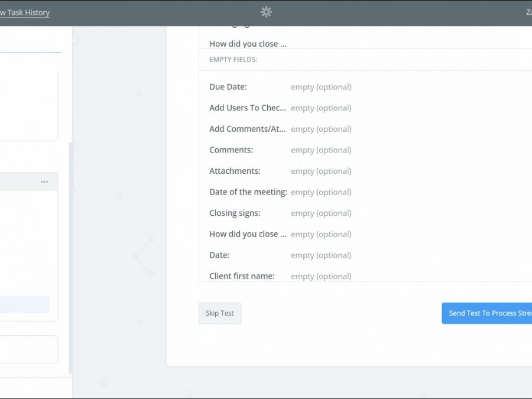The image size is (532, 399).
Task: Click the Empty Fields section header
Action: [233, 60]
